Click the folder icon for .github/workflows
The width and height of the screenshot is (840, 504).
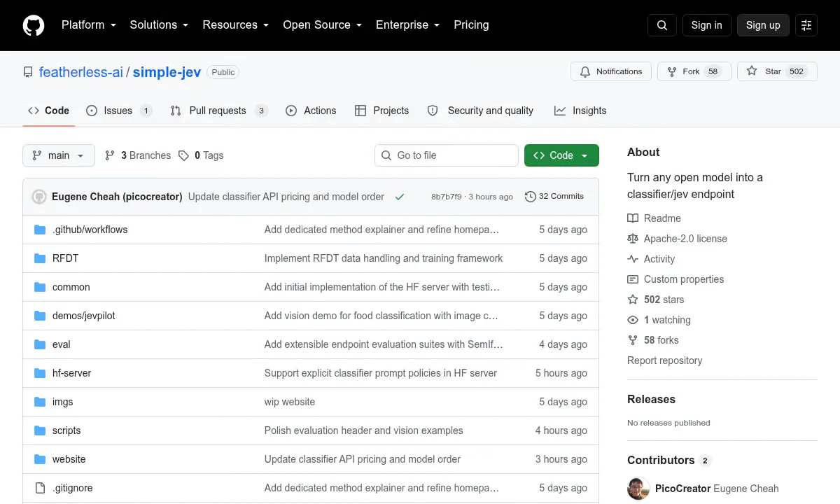coord(40,230)
